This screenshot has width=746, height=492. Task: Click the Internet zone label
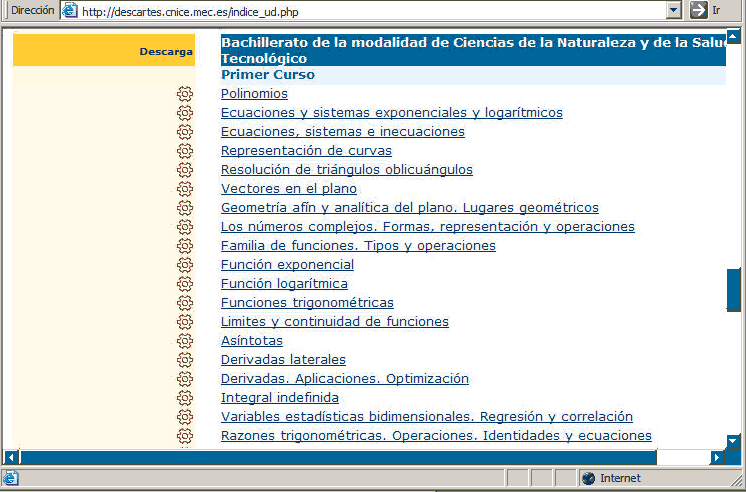pyautogui.click(x=620, y=478)
